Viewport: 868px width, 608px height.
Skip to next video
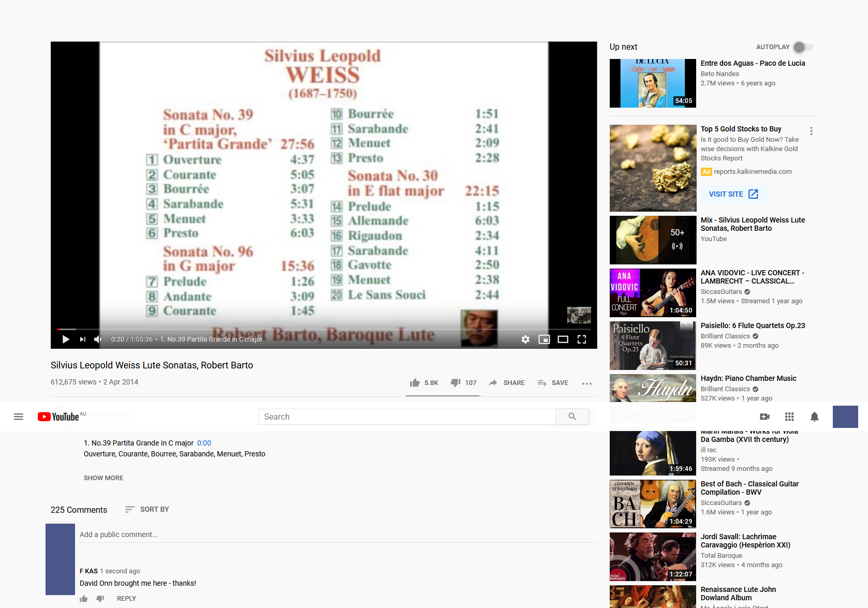[x=82, y=339]
